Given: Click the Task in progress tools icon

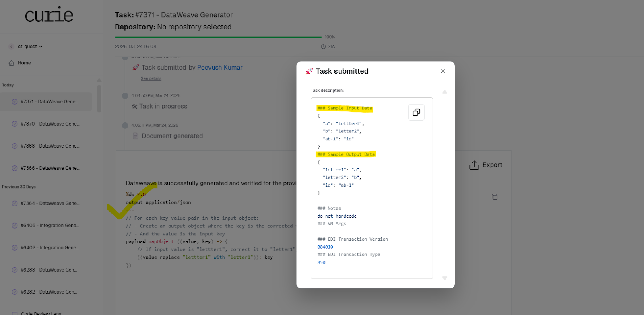Looking at the screenshot, I should 135,107.
